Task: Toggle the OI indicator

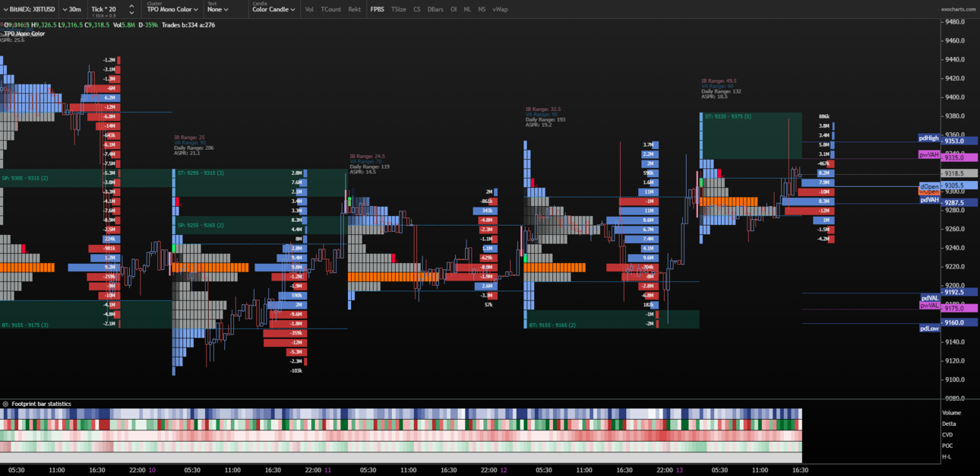Action: pos(454,9)
